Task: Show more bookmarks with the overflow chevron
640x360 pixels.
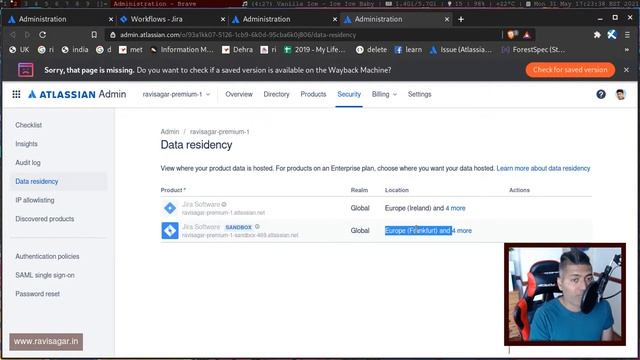Action: [x=627, y=50]
